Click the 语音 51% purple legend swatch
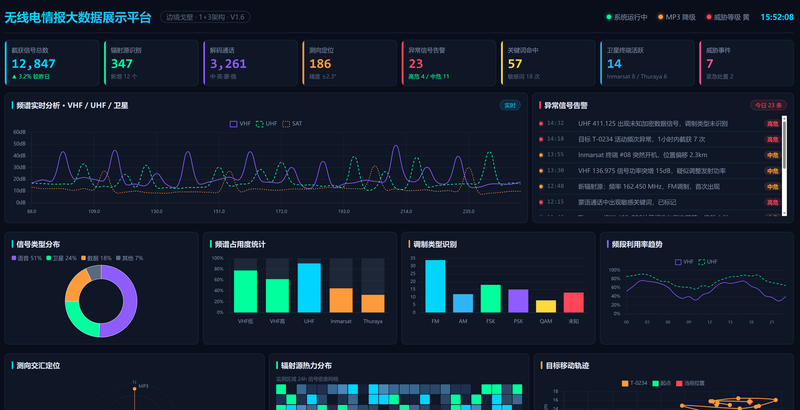Screen dimensions: 800x410 point(14,259)
